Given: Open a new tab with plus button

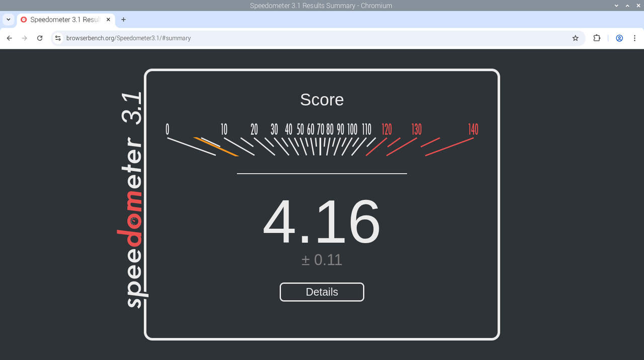Looking at the screenshot, I should click(123, 20).
